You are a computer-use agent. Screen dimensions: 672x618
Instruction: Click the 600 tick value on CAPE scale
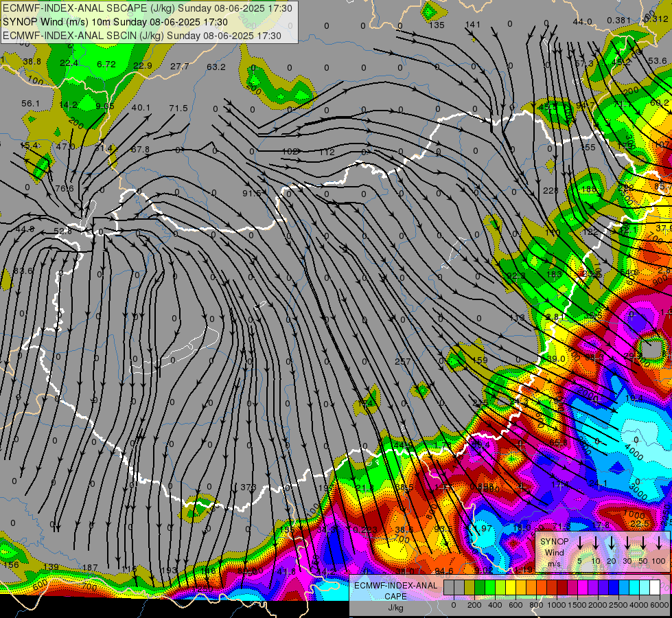tap(515, 605)
